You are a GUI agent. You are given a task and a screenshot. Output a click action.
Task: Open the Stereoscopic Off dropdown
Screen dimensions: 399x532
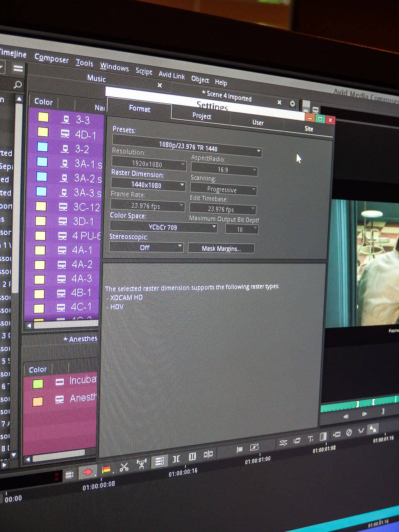click(146, 247)
